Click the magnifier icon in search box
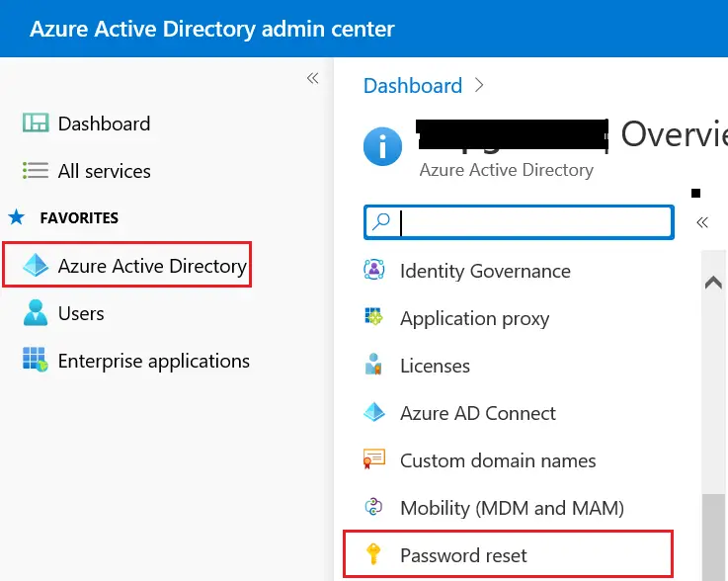This screenshot has height=581, width=728. (381, 222)
